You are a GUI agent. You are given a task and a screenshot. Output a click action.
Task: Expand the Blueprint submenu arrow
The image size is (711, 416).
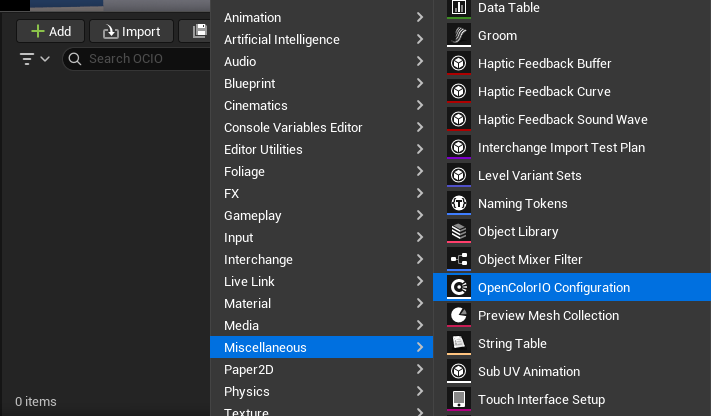point(420,83)
